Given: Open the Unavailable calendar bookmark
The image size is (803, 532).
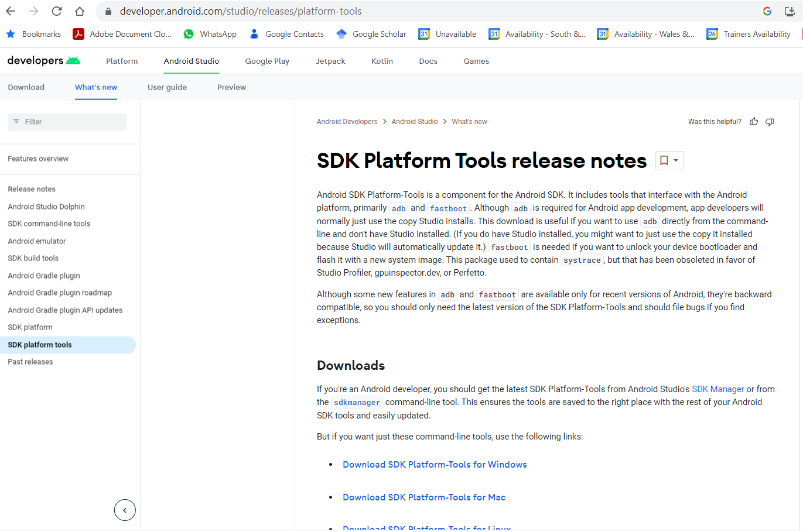Looking at the screenshot, I should 447,34.
